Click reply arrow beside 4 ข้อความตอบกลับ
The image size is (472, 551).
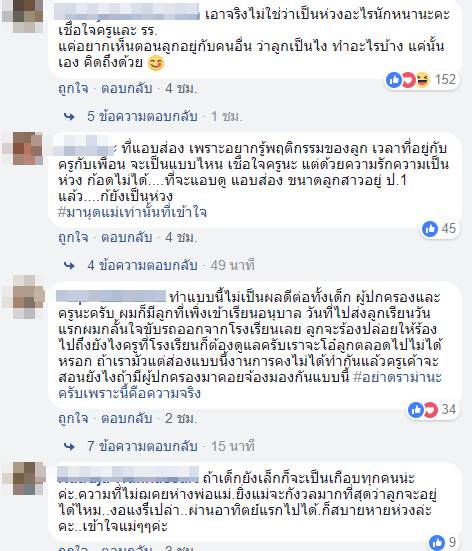pos(70,266)
